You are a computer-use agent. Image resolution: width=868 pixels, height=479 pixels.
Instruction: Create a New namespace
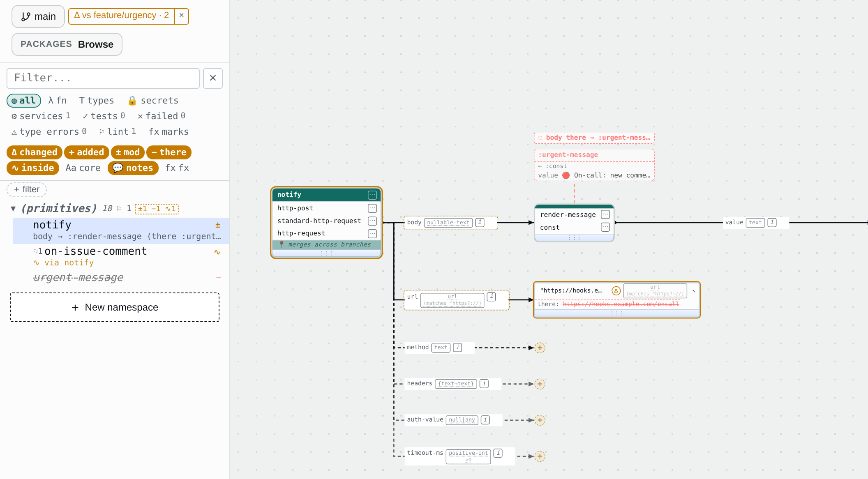point(115,307)
